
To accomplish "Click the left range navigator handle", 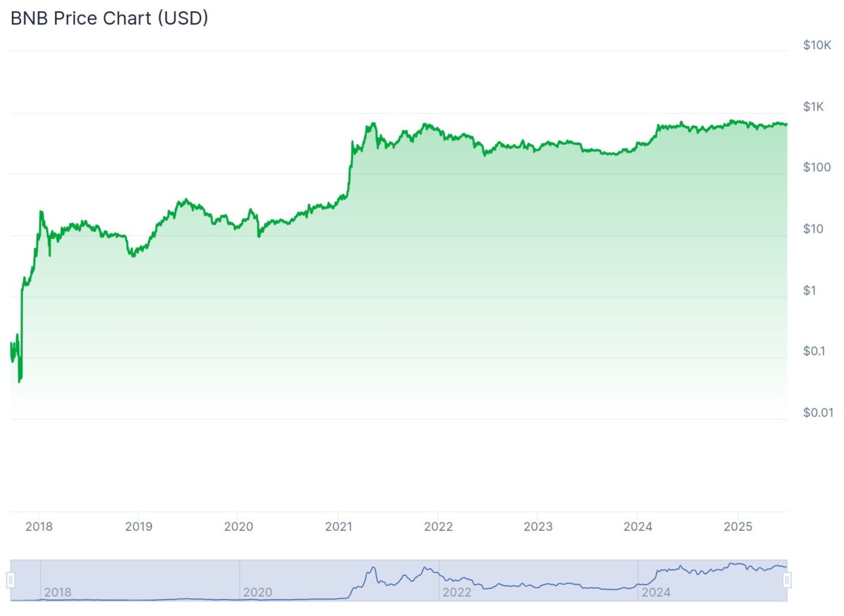I will [x=11, y=580].
